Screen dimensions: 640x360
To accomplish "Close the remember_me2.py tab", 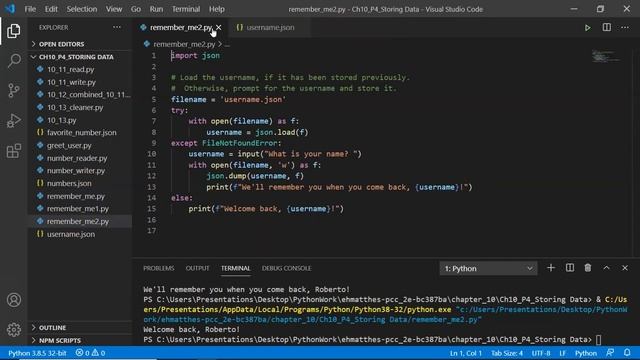I will click(219, 27).
